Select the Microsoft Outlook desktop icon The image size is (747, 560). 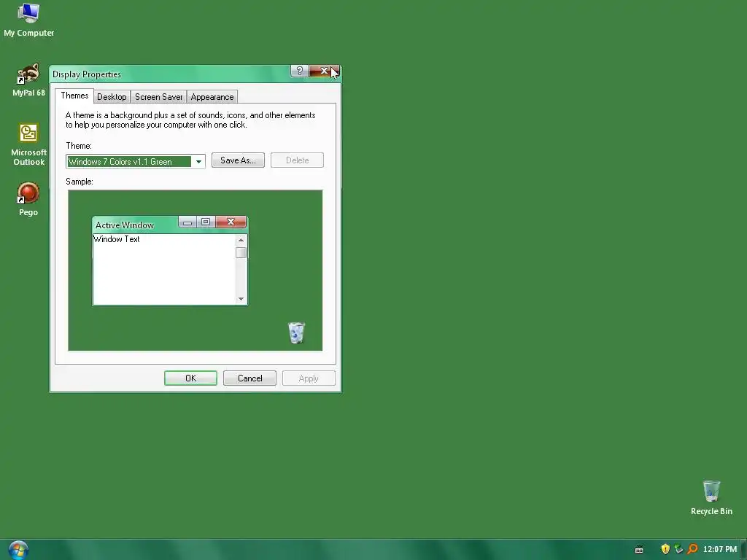tap(28, 144)
